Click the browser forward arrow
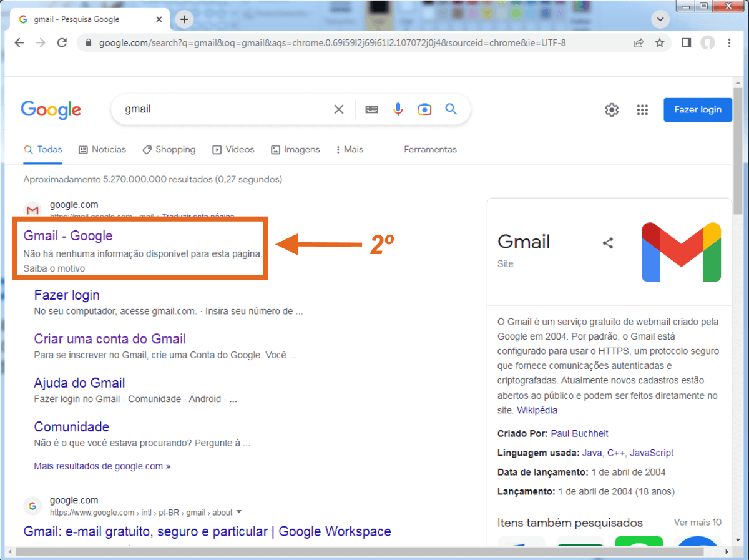This screenshot has width=749, height=560. 41,43
